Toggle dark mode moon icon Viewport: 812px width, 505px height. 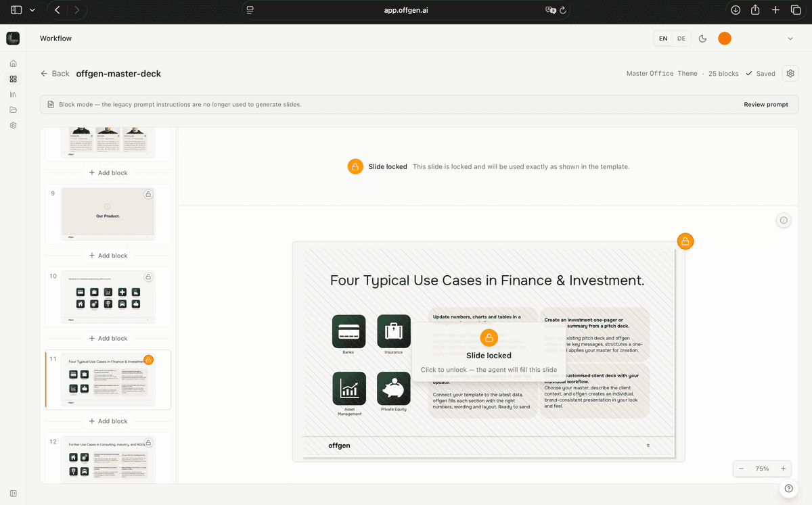click(702, 39)
